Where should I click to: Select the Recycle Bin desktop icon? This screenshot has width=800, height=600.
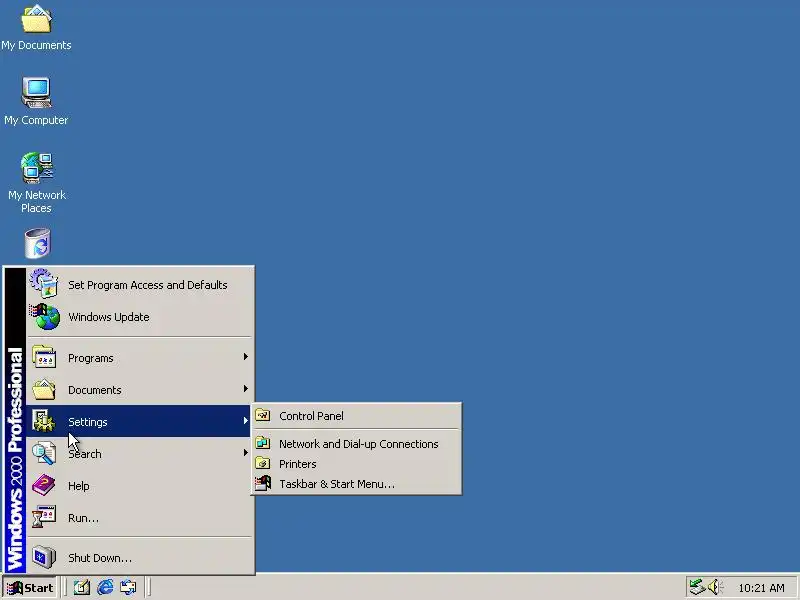pyautogui.click(x=37, y=243)
